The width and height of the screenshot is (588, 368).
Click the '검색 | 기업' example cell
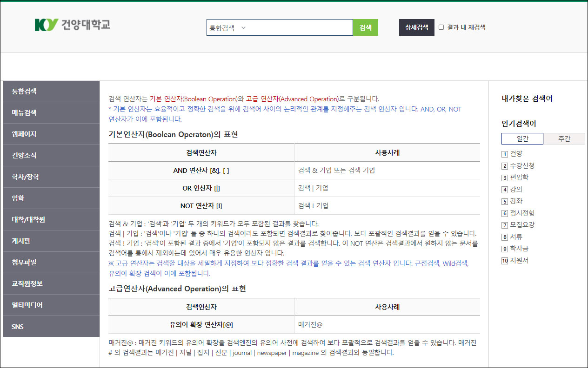pos(387,188)
